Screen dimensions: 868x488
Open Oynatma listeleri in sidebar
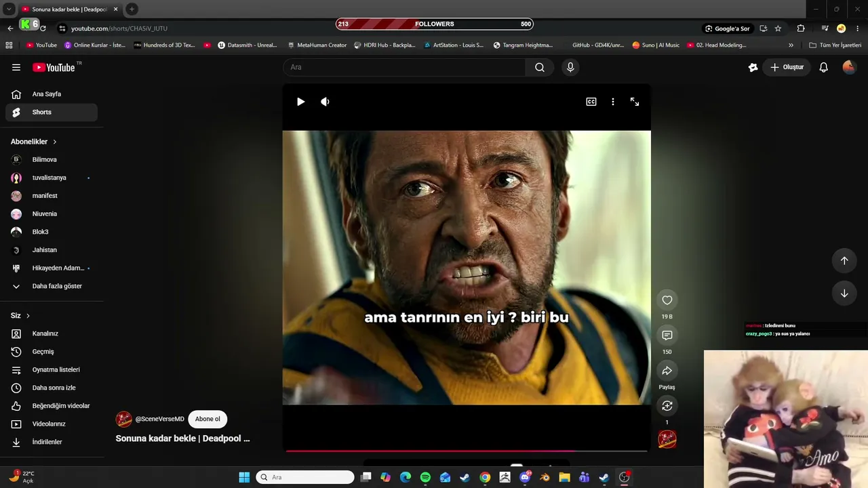(x=52, y=370)
